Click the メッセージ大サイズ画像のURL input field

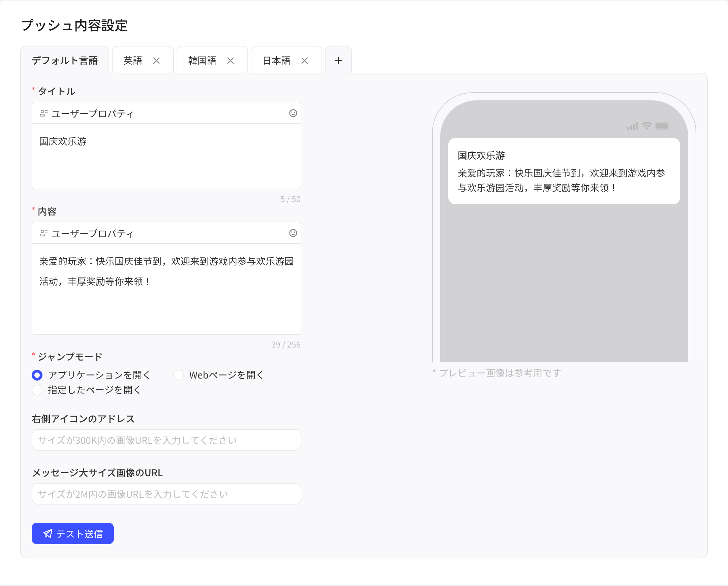[x=166, y=494]
